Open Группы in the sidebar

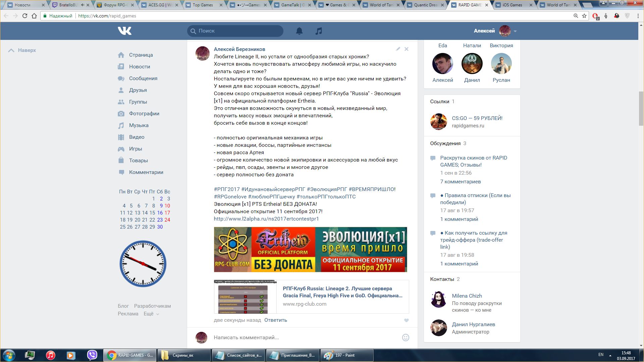[138, 102]
